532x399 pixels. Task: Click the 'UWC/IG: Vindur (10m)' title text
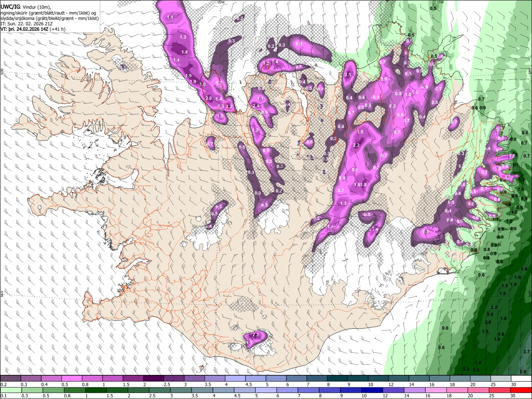point(25,6)
